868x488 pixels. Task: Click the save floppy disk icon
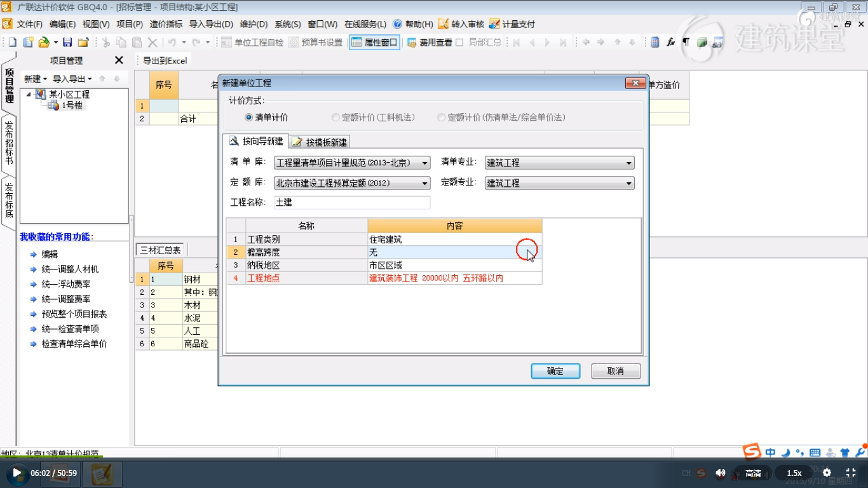[x=67, y=43]
